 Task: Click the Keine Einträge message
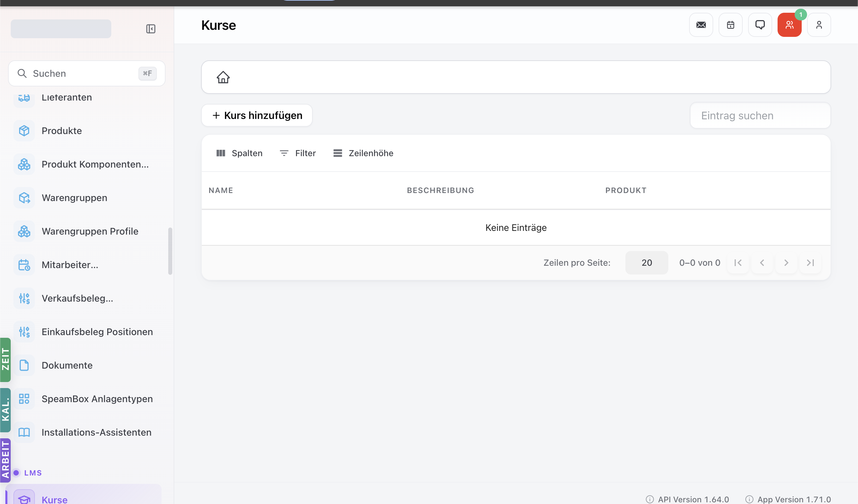click(516, 228)
